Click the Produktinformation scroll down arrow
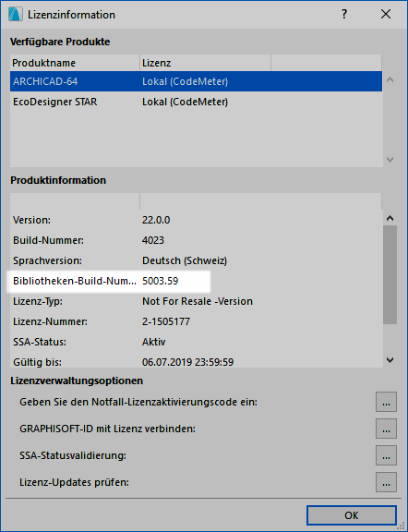Image resolution: width=408 pixels, height=532 pixels. (x=390, y=360)
